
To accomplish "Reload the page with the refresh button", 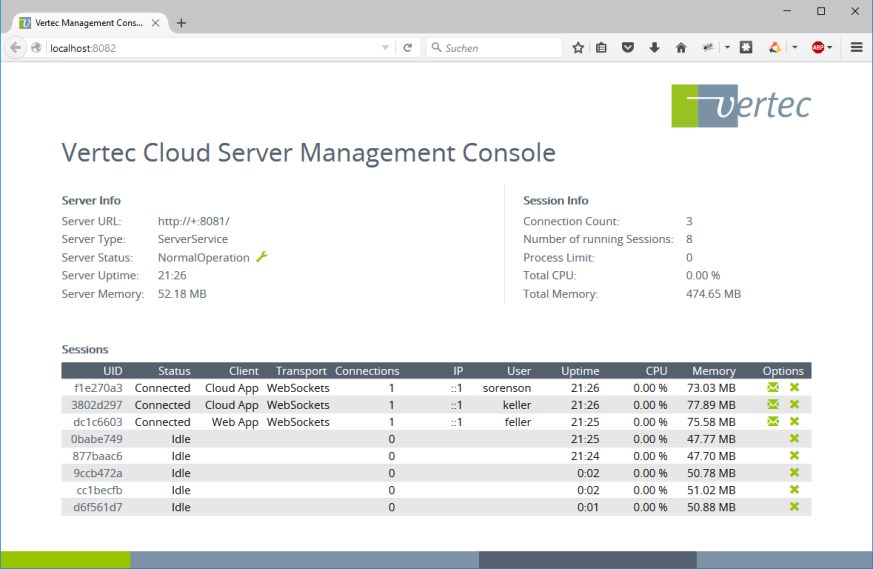I will coord(408,48).
